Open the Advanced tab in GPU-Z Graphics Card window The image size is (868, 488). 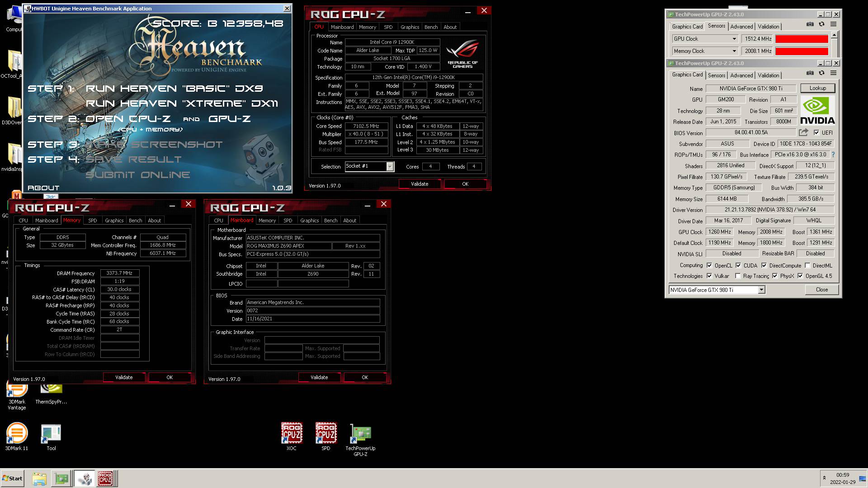742,75
